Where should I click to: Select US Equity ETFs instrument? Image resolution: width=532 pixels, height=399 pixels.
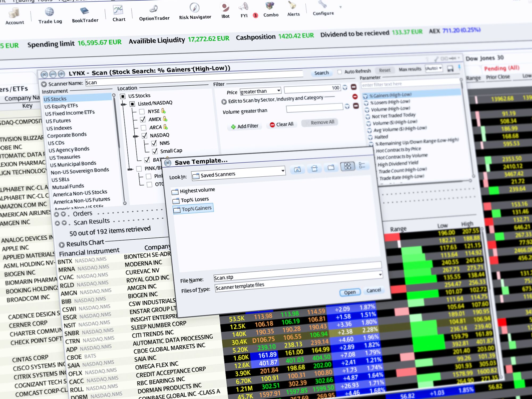pos(61,106)
